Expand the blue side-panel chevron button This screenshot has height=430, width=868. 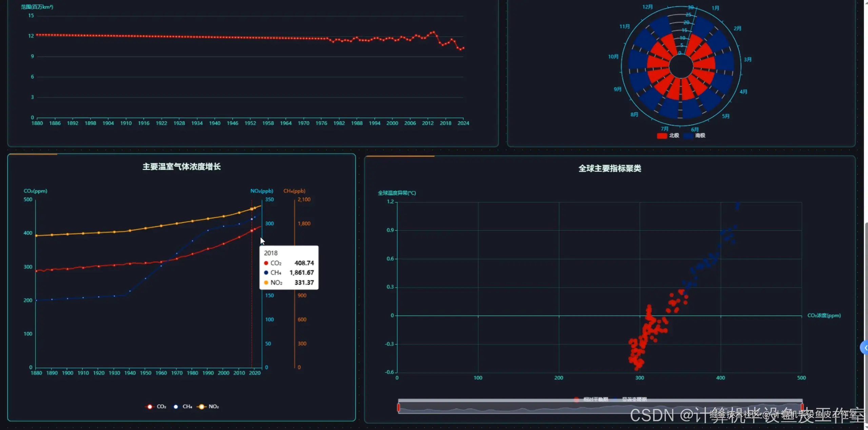click(x=865, y=348)
